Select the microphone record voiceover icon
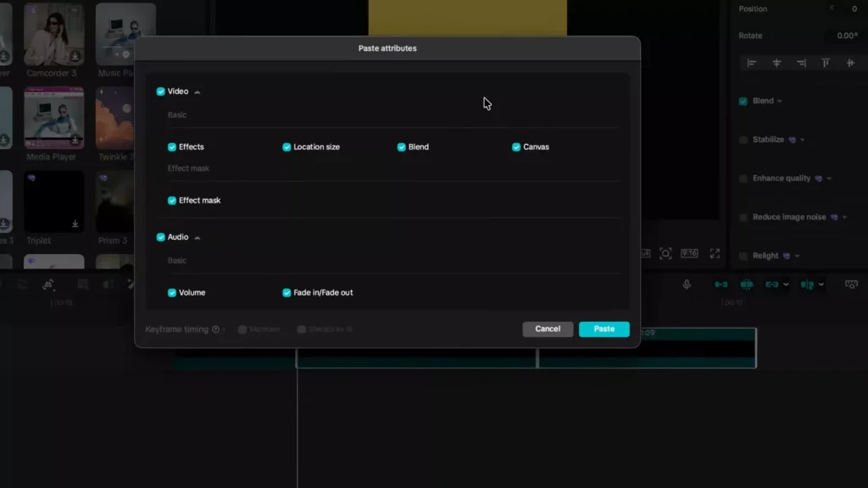Image resolution: width=868 pixels, height=488 pixels. (x=687, y=284)
